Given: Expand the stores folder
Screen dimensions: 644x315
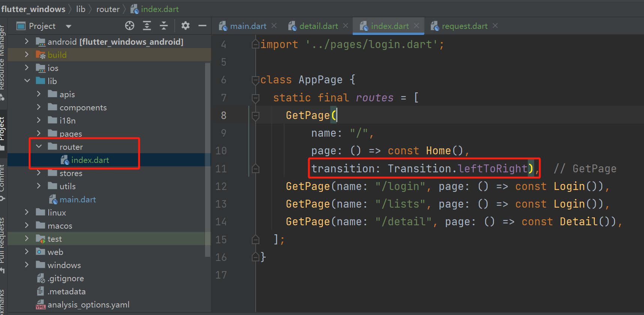Looking at the screenshot, I should click(x=39, y=173).
